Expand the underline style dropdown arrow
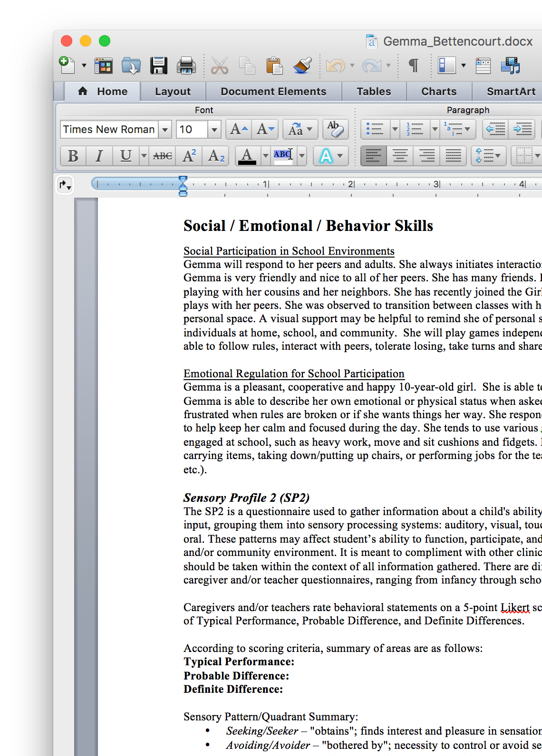This screenshot has width=542, height=756. (144, 156)
